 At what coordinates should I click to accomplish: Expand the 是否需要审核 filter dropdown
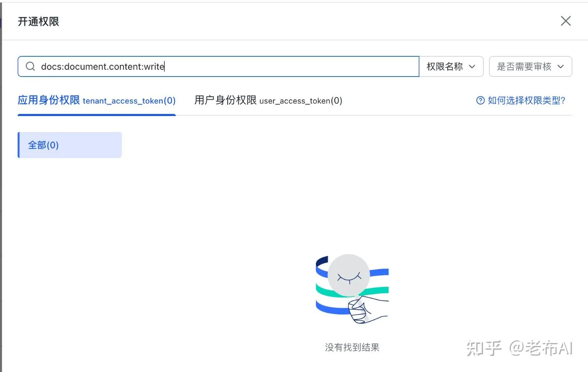[x=530, y=66]
